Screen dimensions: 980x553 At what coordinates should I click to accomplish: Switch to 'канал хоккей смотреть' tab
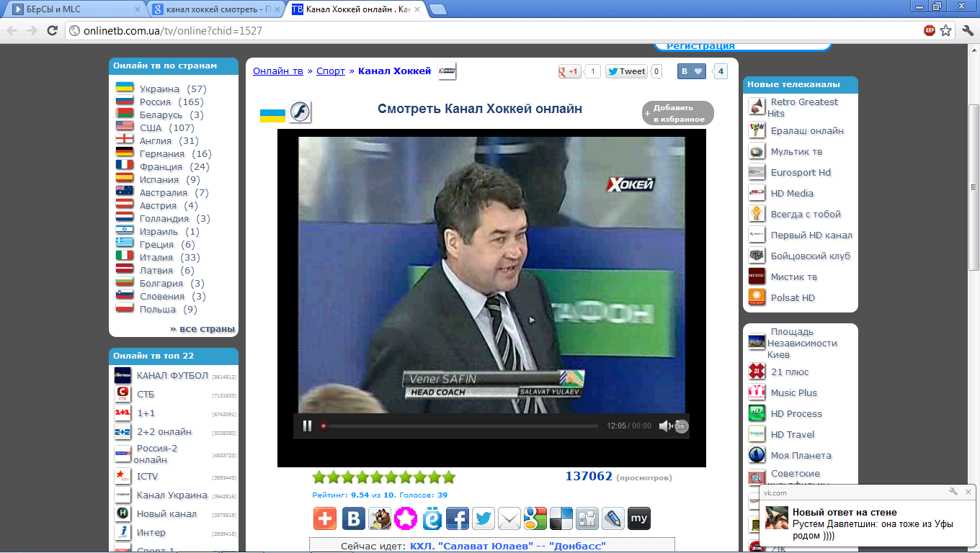pyautogui.click(x=218, y=9)
